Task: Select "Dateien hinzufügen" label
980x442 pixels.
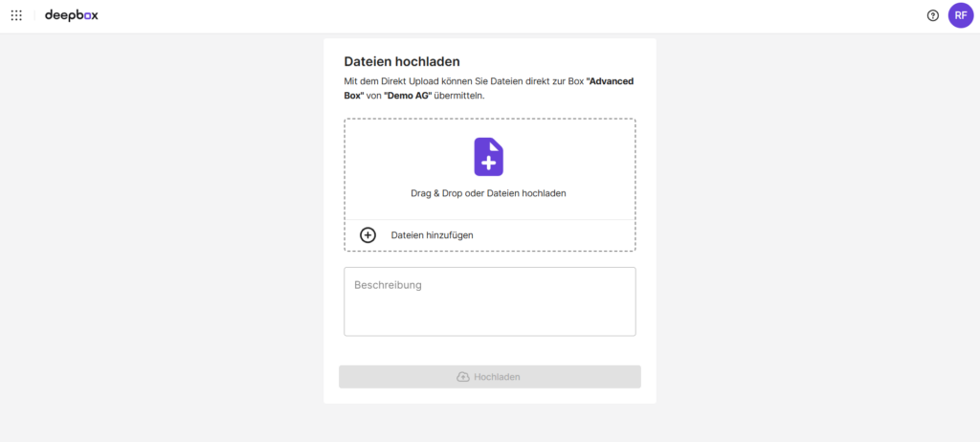Action: click(432, 235)
